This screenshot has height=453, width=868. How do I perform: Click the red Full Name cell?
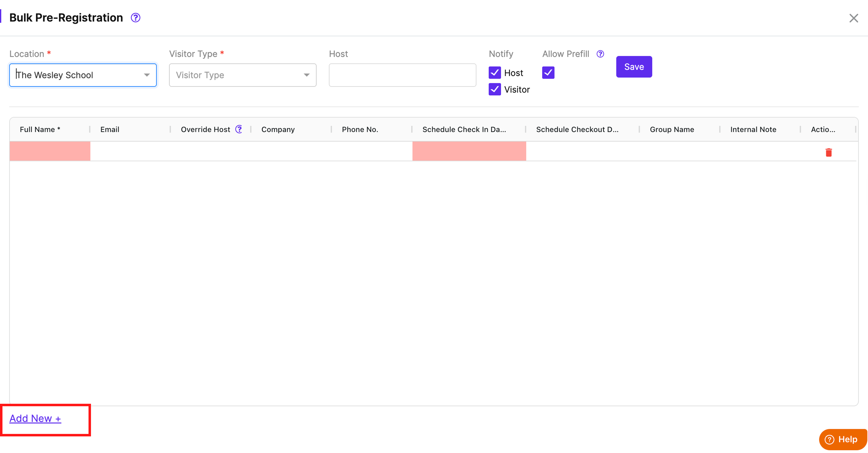tap(50, 151)
